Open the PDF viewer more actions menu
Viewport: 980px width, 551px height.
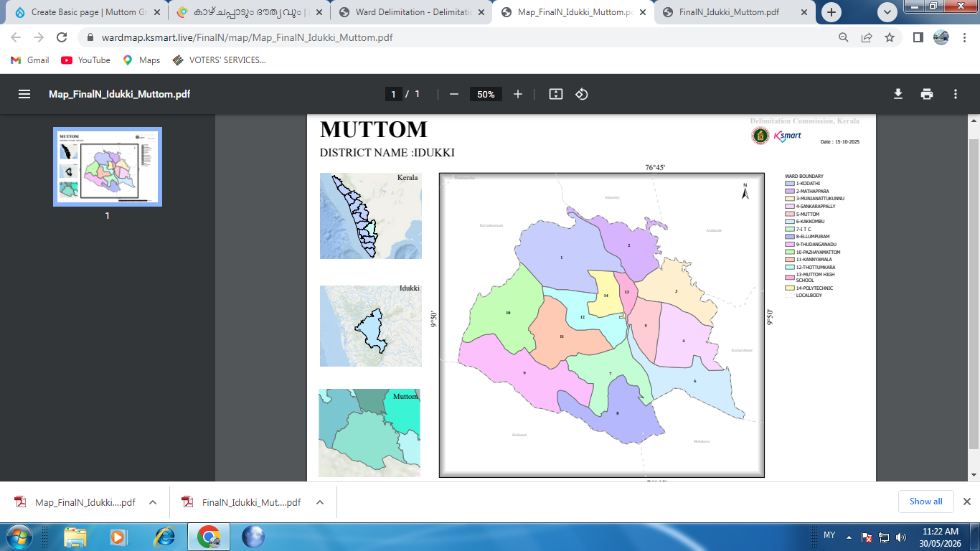(x=956, y=94)
